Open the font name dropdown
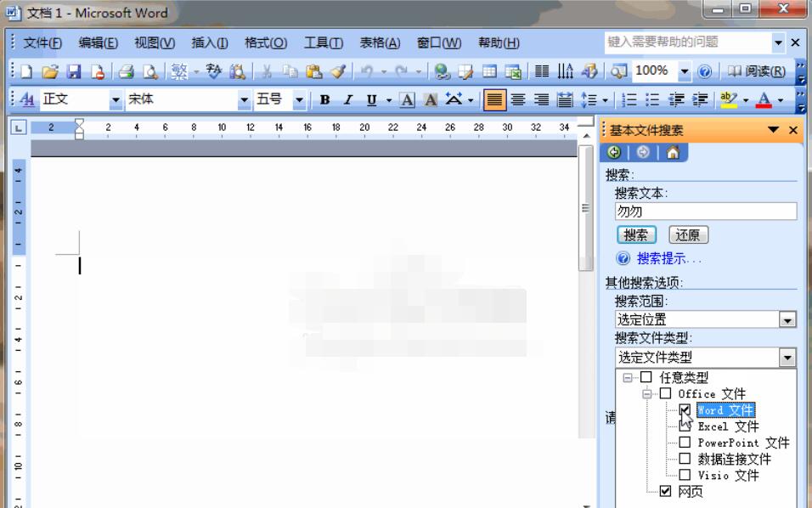This screenshot has width=812, height=508. click(245, 99)
